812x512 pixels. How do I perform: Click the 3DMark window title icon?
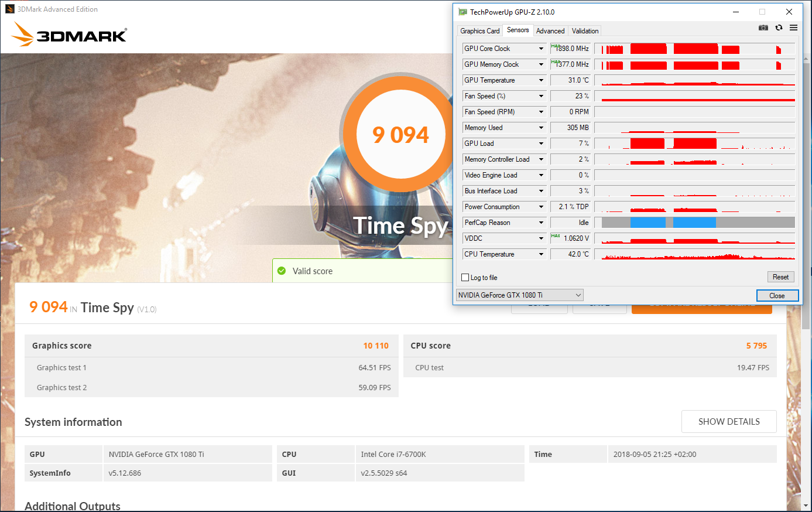point(10,9)
